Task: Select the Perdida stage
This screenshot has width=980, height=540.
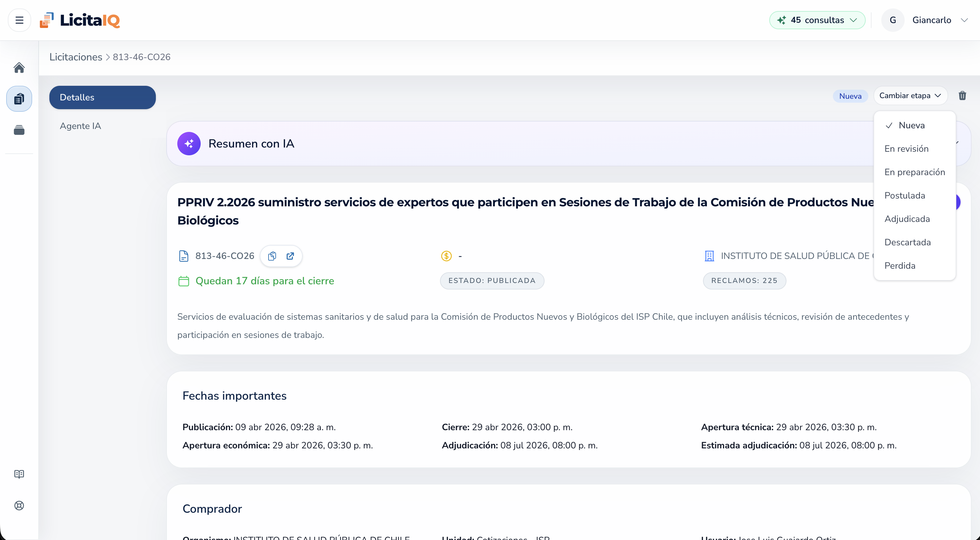Action: coord(914,266)
